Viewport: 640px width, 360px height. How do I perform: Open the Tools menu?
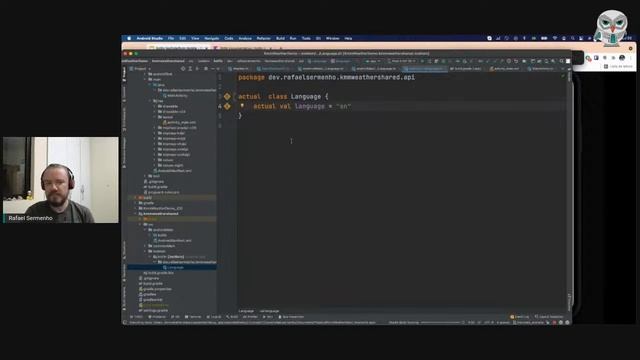[306, 38]
